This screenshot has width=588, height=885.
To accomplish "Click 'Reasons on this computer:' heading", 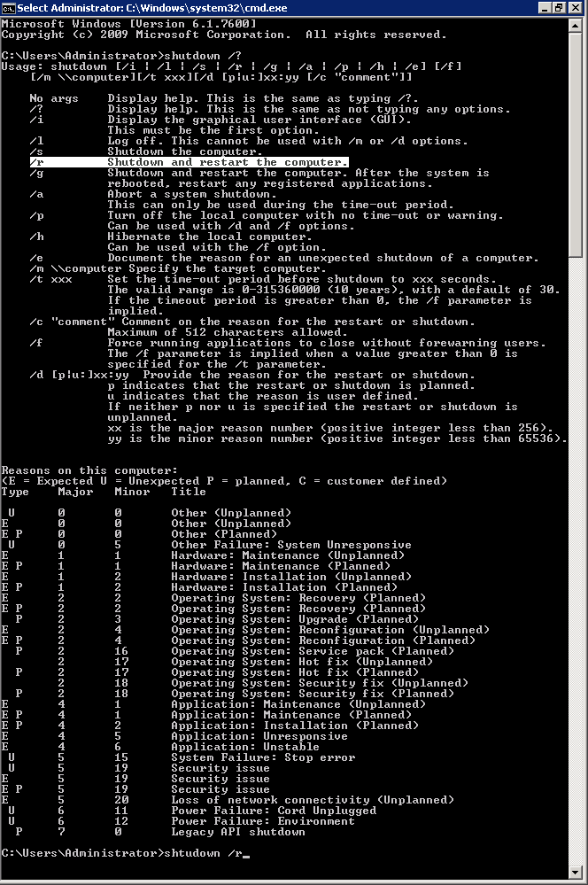I will pos(89,470).
